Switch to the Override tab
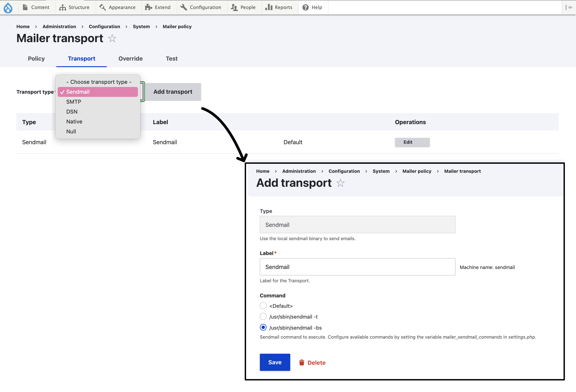The image size is (576, 392). coord(130,59)
